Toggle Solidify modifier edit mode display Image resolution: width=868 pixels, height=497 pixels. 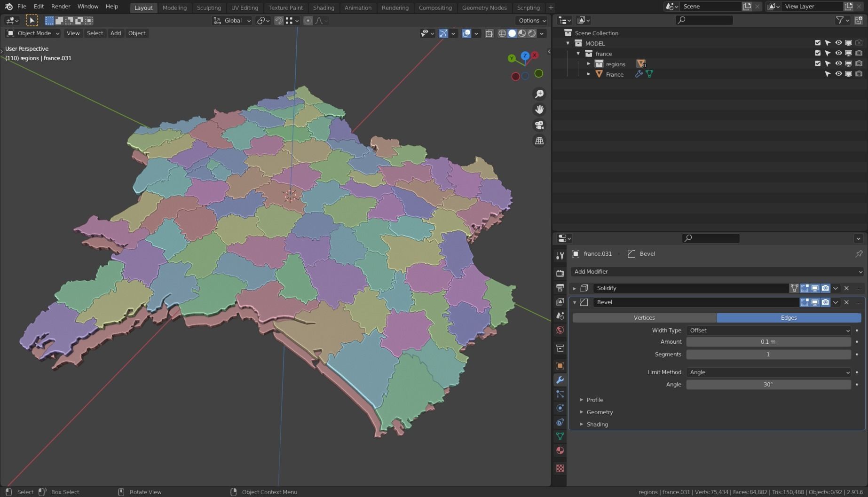pos(805,288)
